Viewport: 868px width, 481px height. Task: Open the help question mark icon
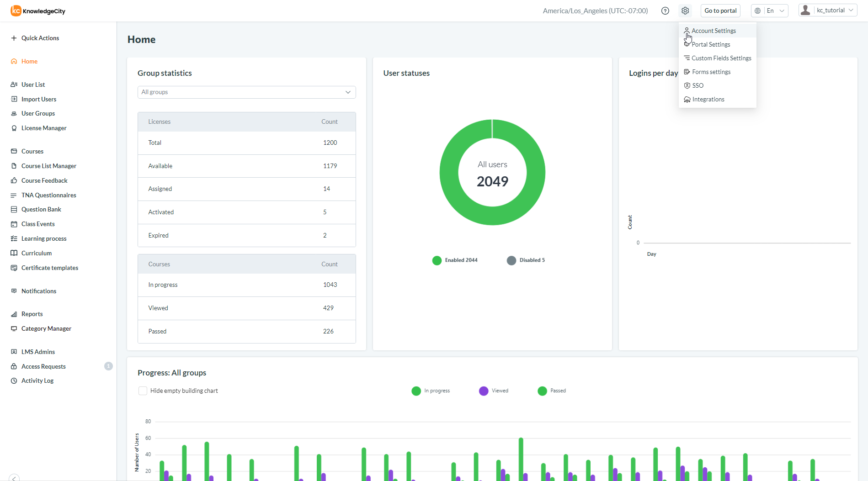click(665, 11)
